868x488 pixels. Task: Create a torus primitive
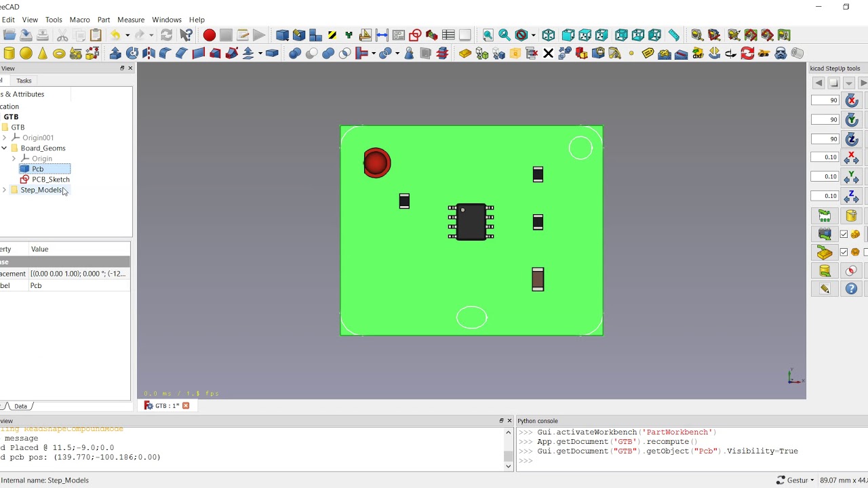click(x=59, y=53)
